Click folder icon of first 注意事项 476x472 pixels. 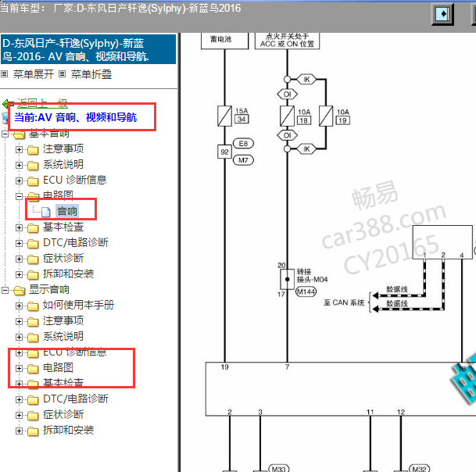click(x=33, y=150)
